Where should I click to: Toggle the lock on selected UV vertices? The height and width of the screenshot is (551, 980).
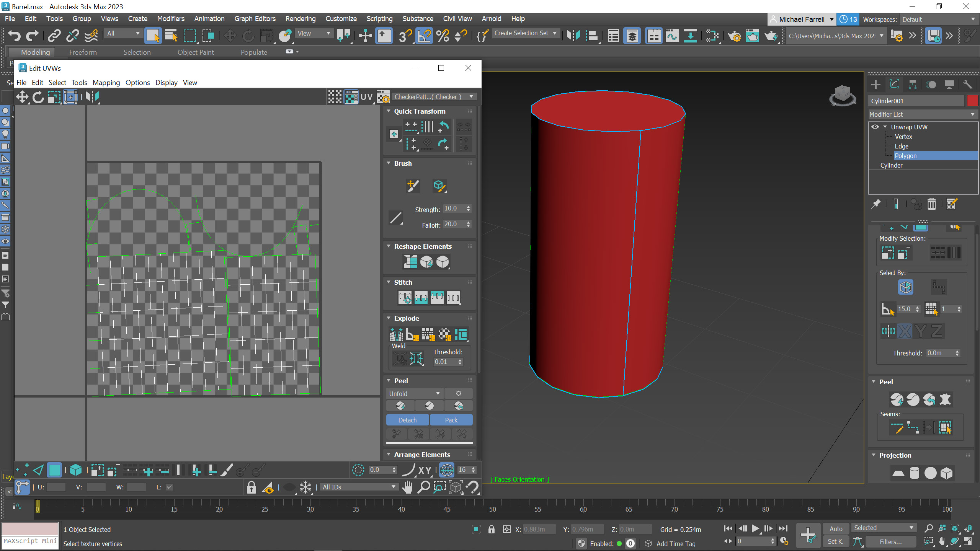[x=251, y=487]
